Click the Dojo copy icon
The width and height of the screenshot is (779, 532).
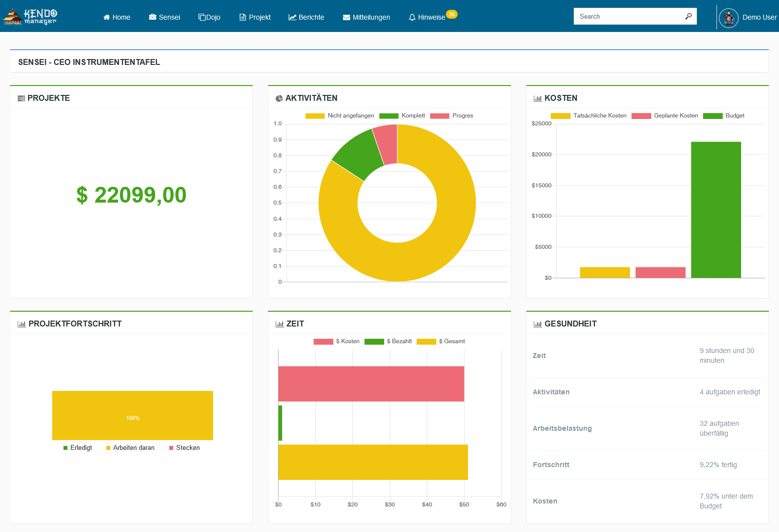202,17
